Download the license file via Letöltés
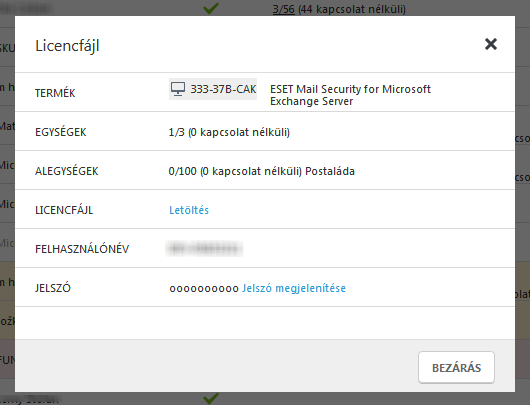The image size is (530, 405). point(189,210)
